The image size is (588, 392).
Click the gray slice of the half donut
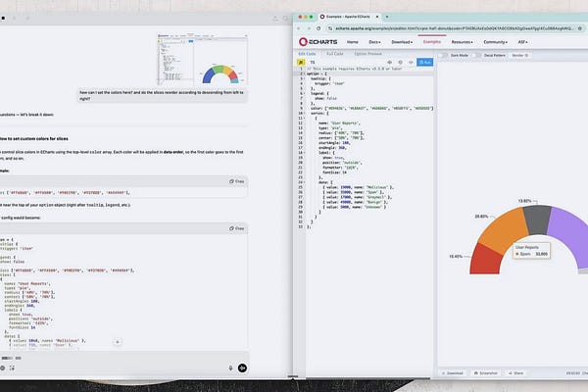537,220
